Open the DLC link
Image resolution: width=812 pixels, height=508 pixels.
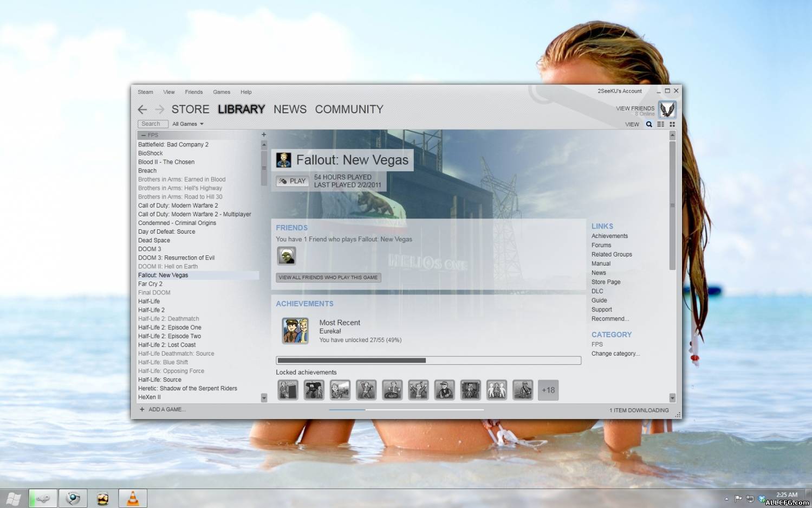pos(597,292)
